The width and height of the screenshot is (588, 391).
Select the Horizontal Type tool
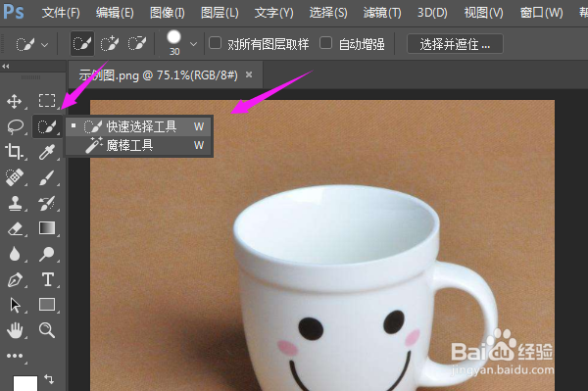[48, 279]
